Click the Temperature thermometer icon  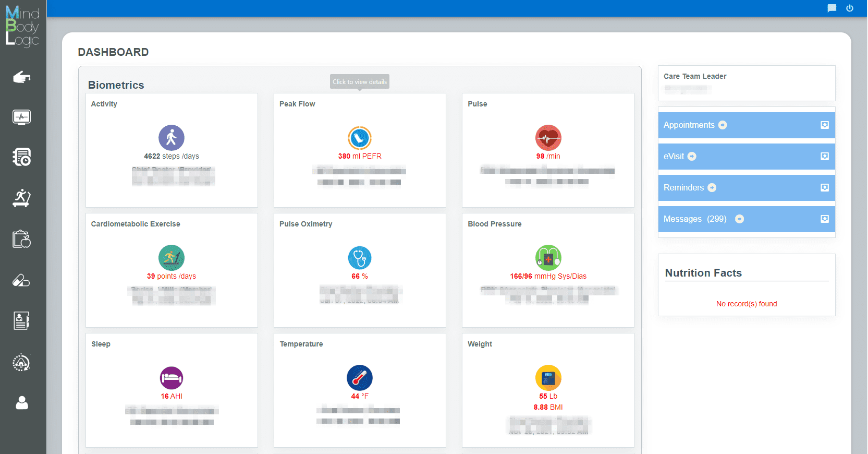pos(360,378)
